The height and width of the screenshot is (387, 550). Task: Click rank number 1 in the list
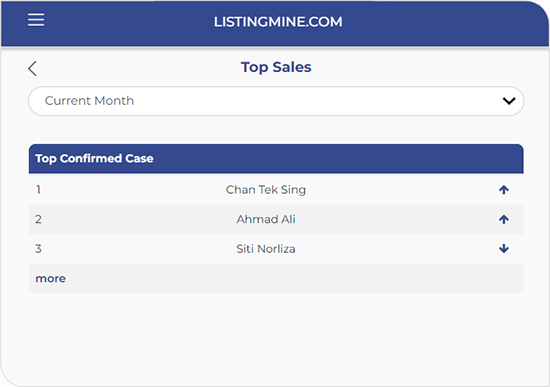(38, 190)
